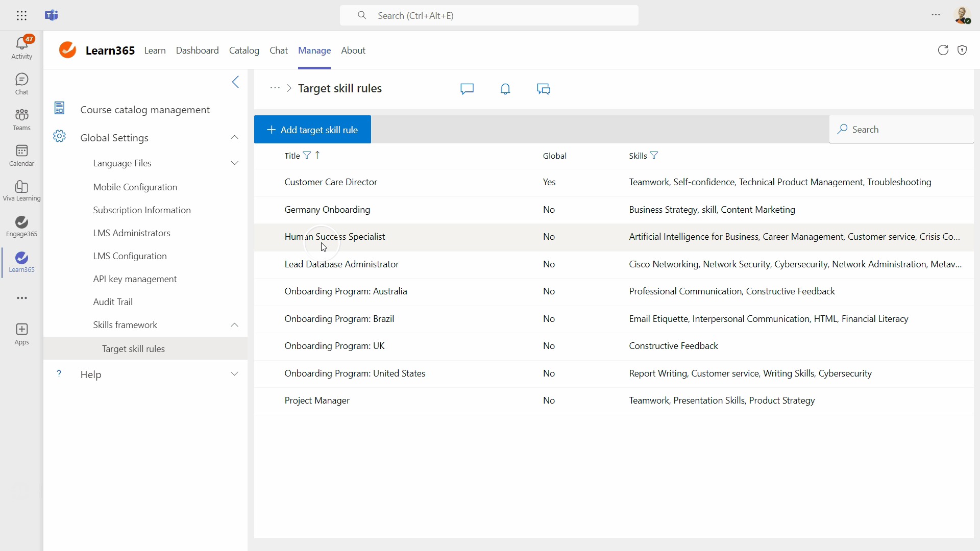Screen dimensions: 980x551
Task: Click the Microsoft Teams logo icon
Action: click(x=51, y=15)
